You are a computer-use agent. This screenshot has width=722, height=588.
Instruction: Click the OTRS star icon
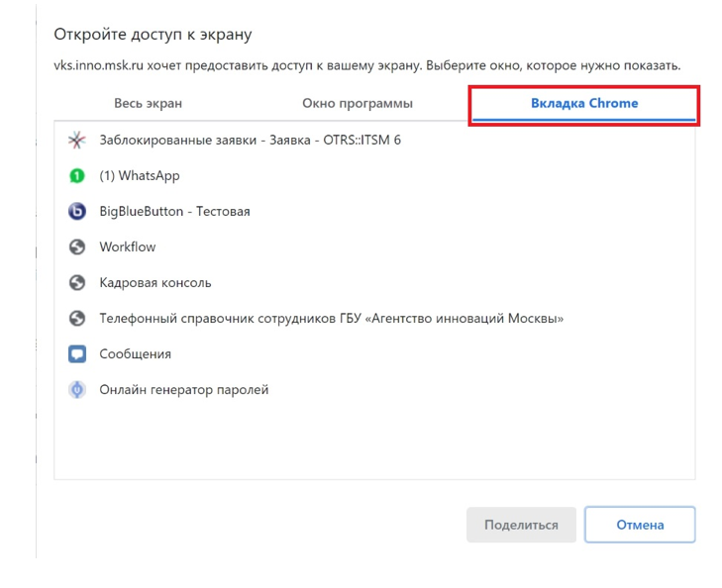(77, 141)
